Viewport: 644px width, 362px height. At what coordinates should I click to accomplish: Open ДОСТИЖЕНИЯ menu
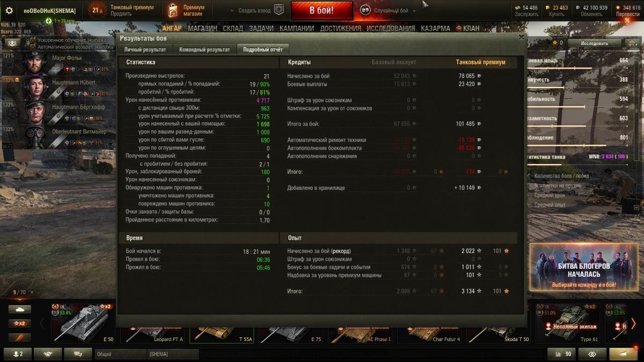click(341, 28)
